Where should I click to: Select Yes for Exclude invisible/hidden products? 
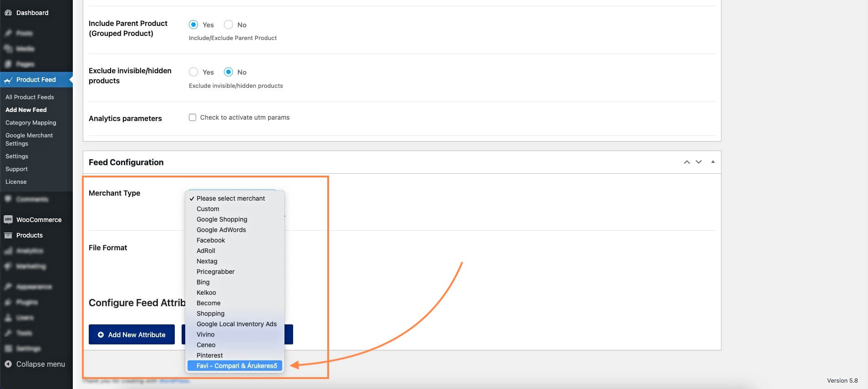193,72
